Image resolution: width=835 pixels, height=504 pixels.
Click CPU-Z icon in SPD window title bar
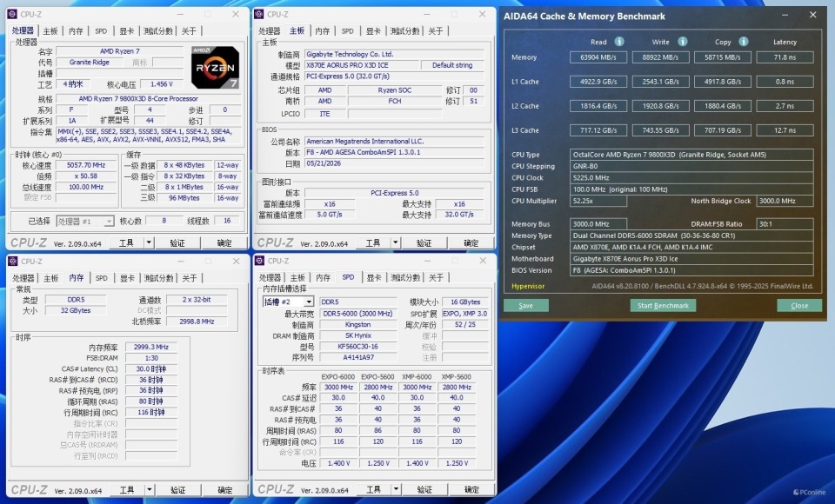pos(260,261)
